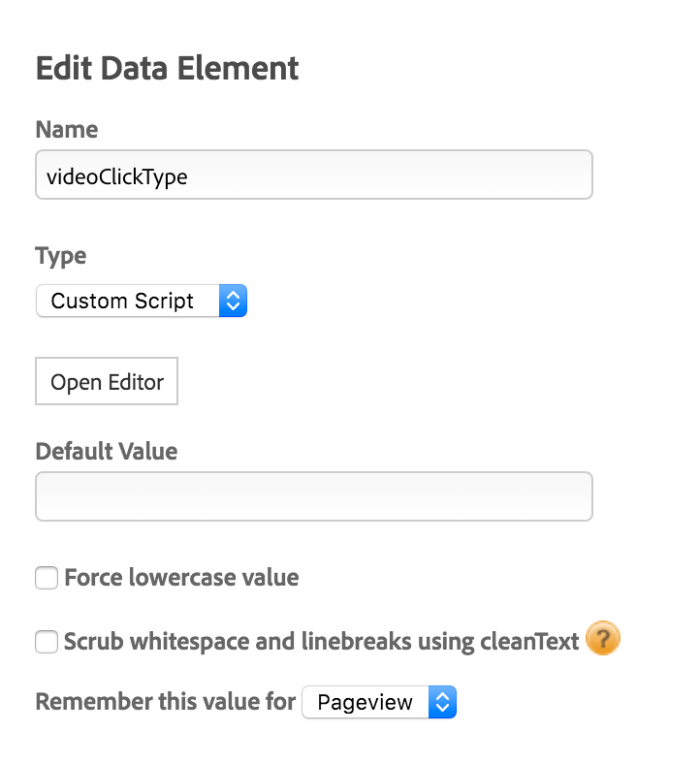700x764 pixels.
Task: Click 'Scrub whitespace and linebreaks using cleanText' label
Action: [x=322, y=641]
